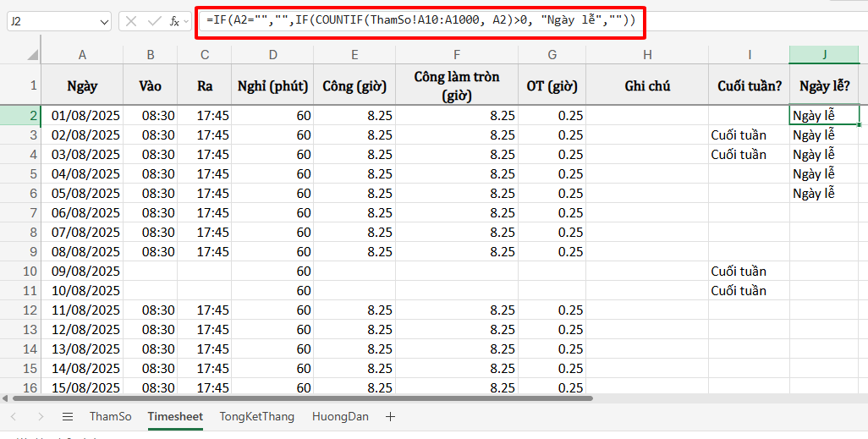This screenshot has height=439, width=868.
Task: Add a new sheet with the plus icon
Action: pyautogui.click(x=390, y=417)
